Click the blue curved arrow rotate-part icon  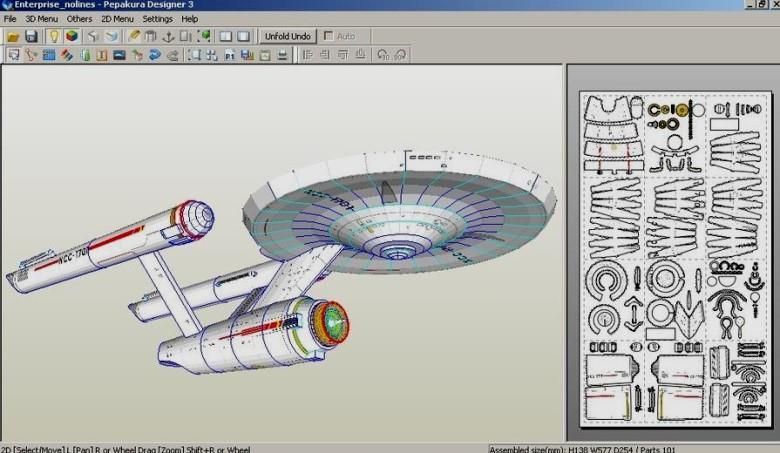(155, 55)
